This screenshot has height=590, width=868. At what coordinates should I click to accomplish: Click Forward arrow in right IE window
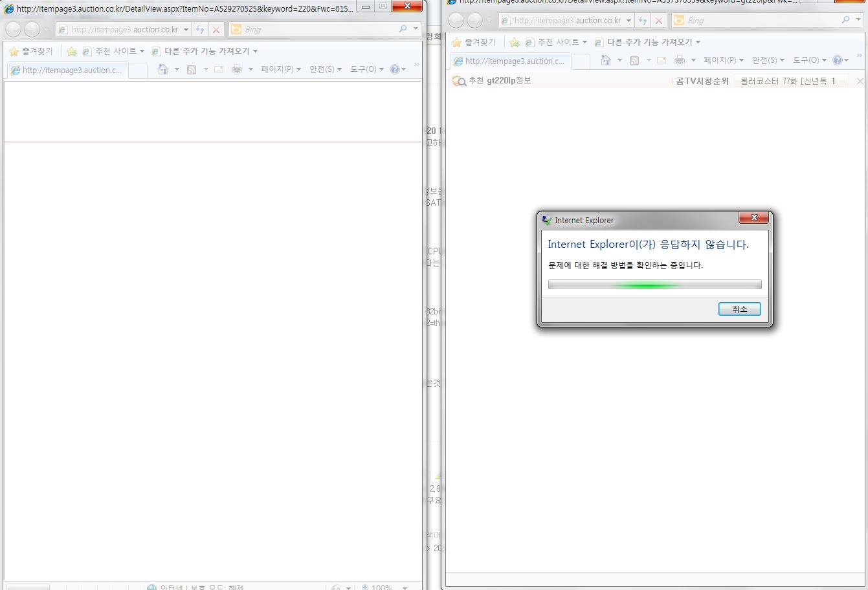point(474,20)
